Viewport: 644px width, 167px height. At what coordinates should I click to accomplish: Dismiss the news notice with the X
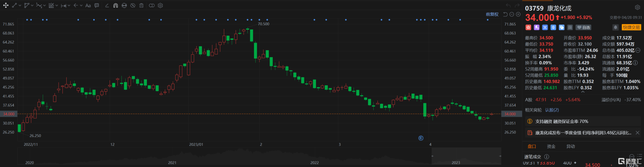click(x=637, y=133)
